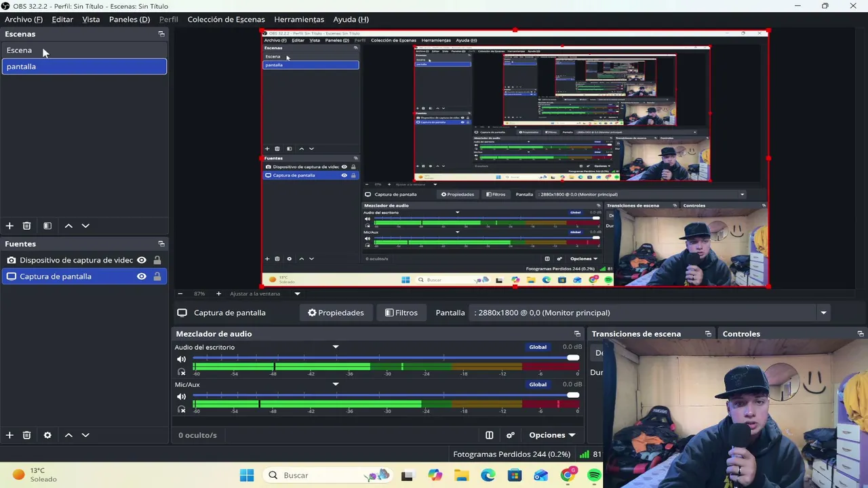Screen dimensions: 868x488
Task: Select the Dispositivo de captura de video source
Action: [x=84, y=260]
